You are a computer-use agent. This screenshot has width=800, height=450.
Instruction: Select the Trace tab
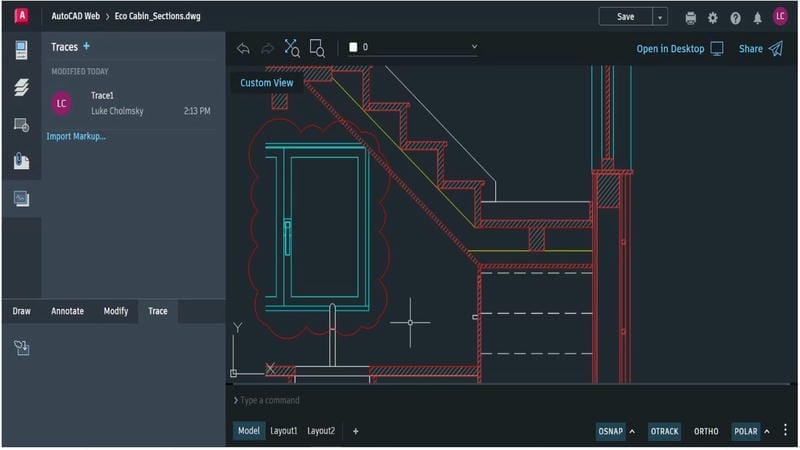point(158,311)
